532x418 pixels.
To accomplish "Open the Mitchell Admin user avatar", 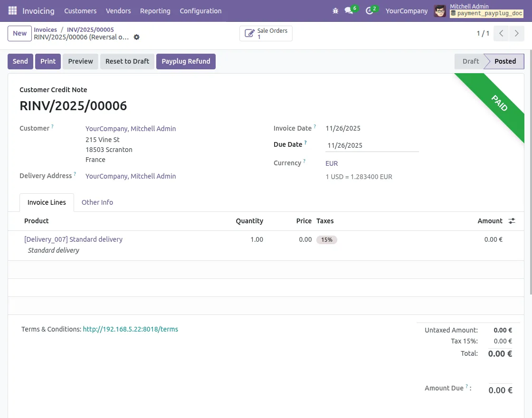I will pos(440,10).
